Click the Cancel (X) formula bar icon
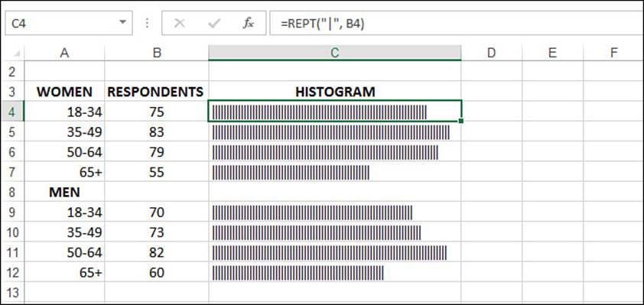Image resolution: width=644 pixels, height=305 pixels. (179, 24)
